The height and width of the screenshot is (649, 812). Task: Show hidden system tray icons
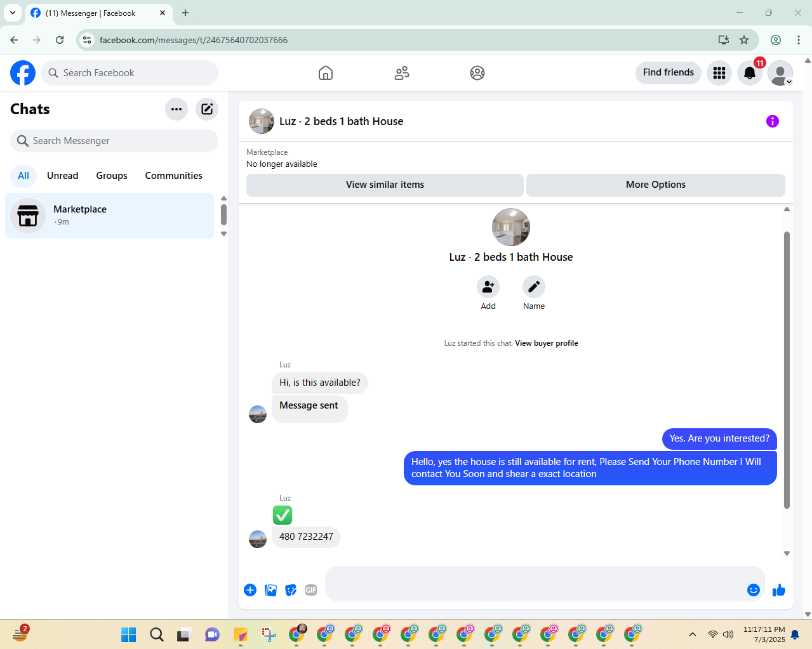(x=693, y=634)
